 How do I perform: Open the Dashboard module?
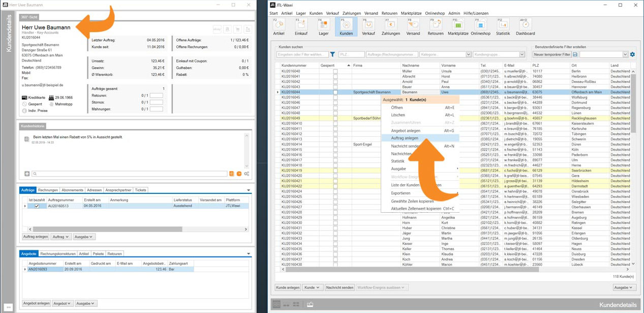point(525,26)
